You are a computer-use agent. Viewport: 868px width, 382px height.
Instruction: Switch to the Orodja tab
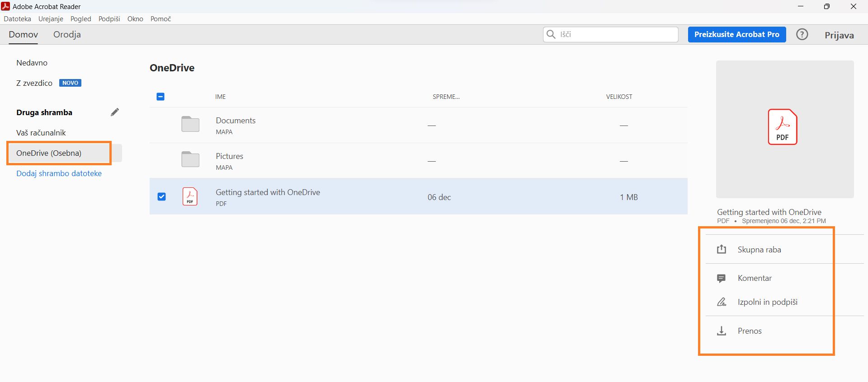[x=67, y=35]
